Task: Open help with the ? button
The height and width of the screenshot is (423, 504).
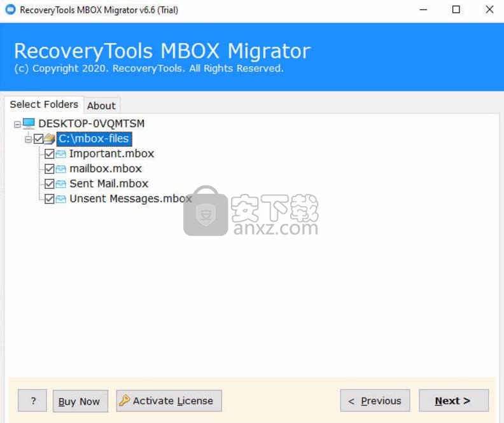Action: click(32, 401)
